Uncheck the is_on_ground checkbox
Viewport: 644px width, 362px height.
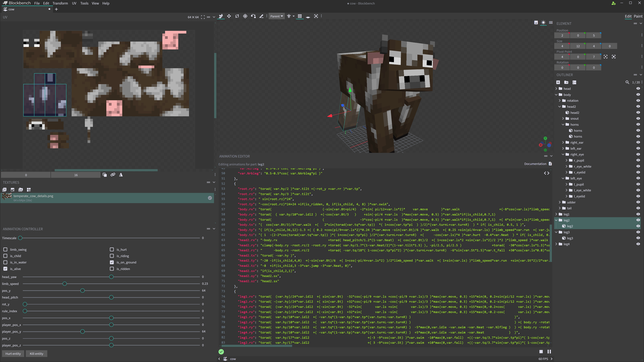tap(112, 262)
